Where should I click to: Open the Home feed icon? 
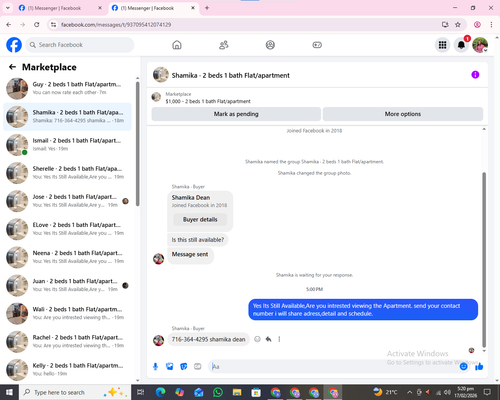point(177,45)
